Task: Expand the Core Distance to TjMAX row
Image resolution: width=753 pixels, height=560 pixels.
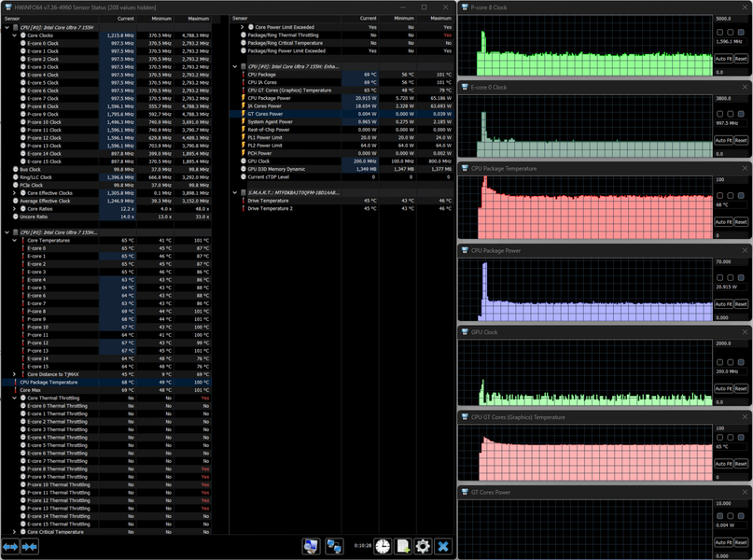Action: point(14,374)
